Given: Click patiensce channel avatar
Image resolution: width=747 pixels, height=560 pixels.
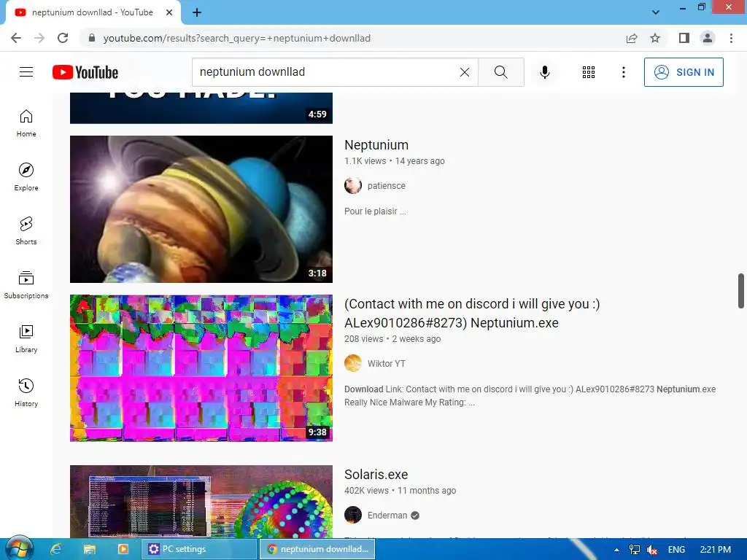Looking at the screenshot, I should click(x=353, y=186).
